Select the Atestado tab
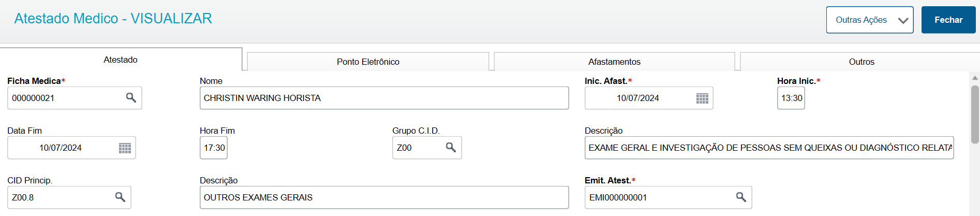This screenshot has width=980, height=216. coord(121,60)
